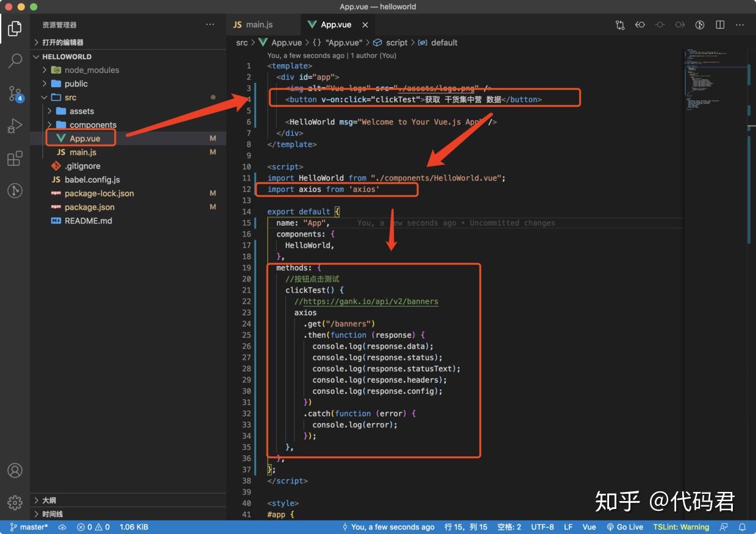Viewport: 756px width, 534px height.
Task: Click the "App.vue" braces breadcrumb
Action: (x=338, y=43)
